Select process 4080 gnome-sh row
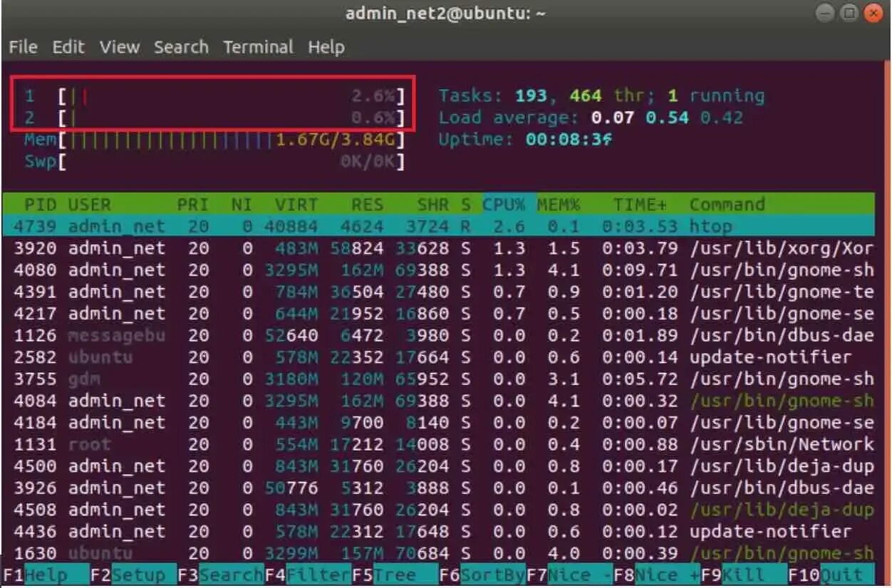892x588 pixels. [x=438, y=271]
